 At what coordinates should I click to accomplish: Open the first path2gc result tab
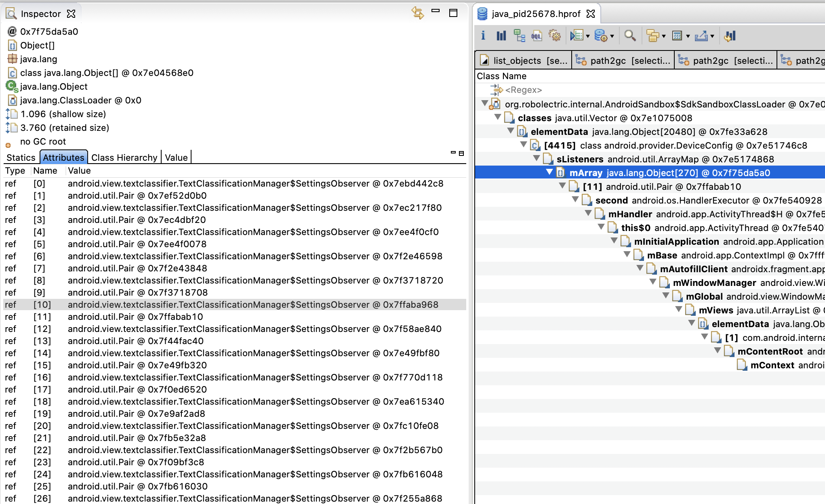click(x=622, y=60)
